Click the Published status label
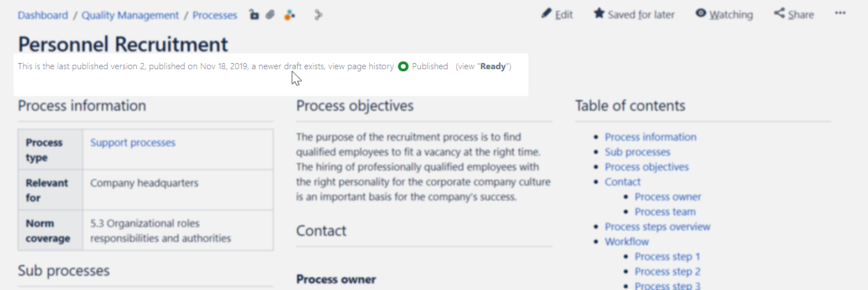 [430, 67]
